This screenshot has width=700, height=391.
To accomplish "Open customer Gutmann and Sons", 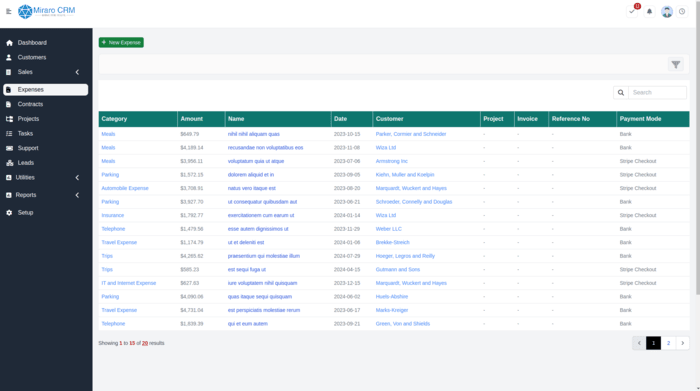I will [398, 270].
